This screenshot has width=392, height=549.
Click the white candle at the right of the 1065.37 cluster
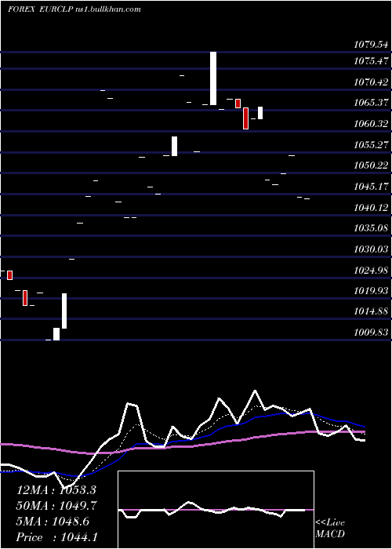pos(260,113)
